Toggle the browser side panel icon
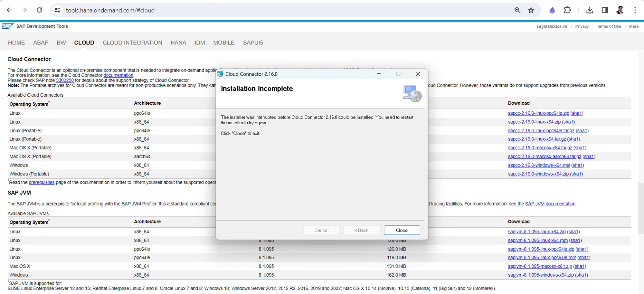 coord(605,10)
